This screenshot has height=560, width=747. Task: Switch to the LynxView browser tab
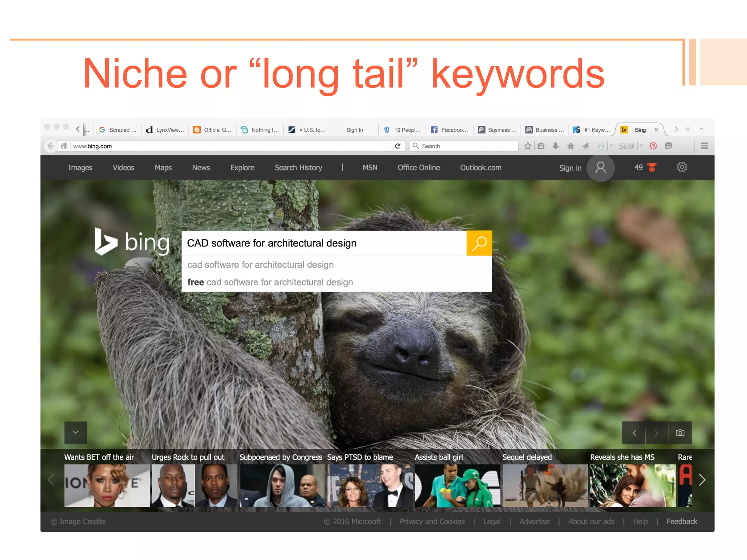tap(165, 130)
